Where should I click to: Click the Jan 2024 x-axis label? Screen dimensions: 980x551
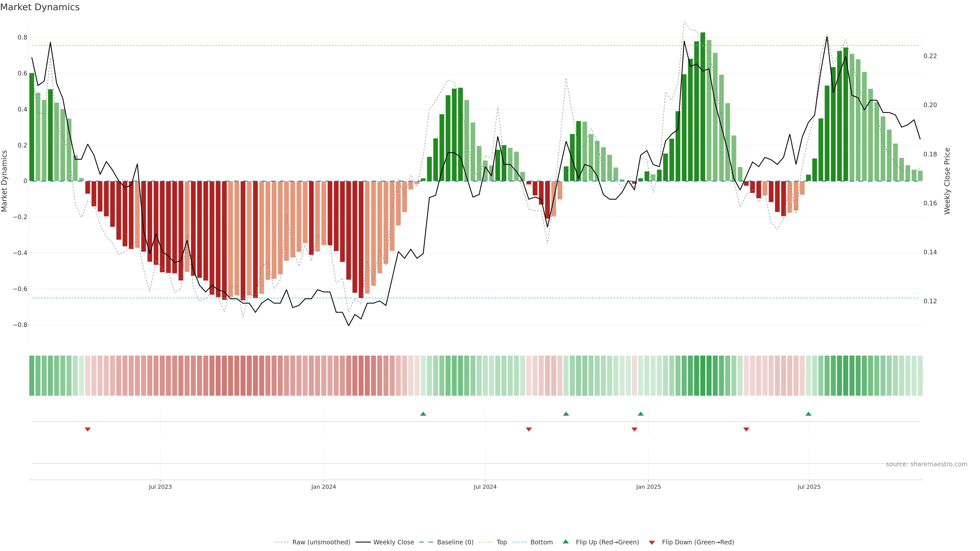pyautogui.click(x=323, y=487)
